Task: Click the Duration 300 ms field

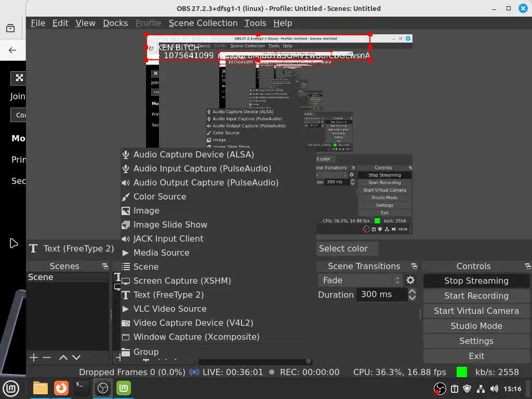Action: pos(382,295)
